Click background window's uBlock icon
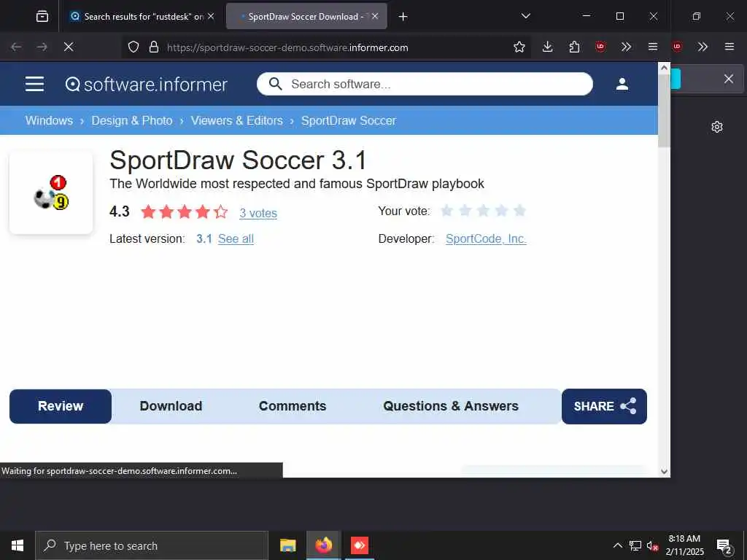Image resolution: width=747 pixels, height=560 pixels. [x=677, y=47]
